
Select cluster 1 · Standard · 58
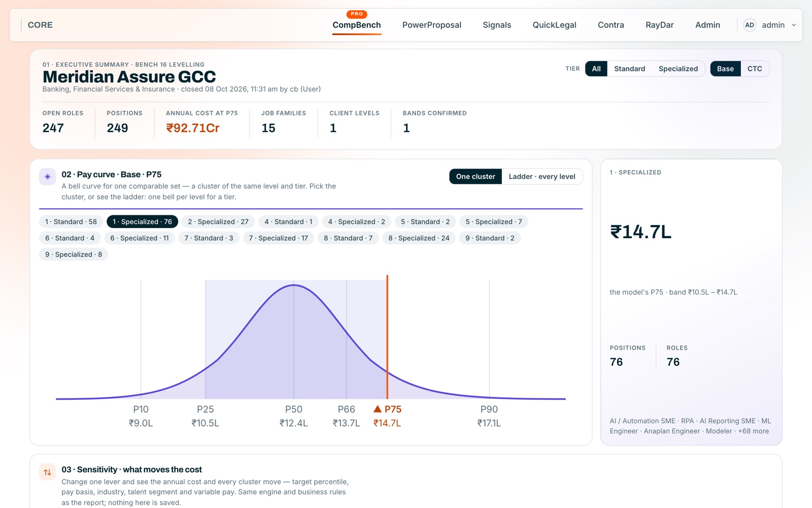click(71, 221)
